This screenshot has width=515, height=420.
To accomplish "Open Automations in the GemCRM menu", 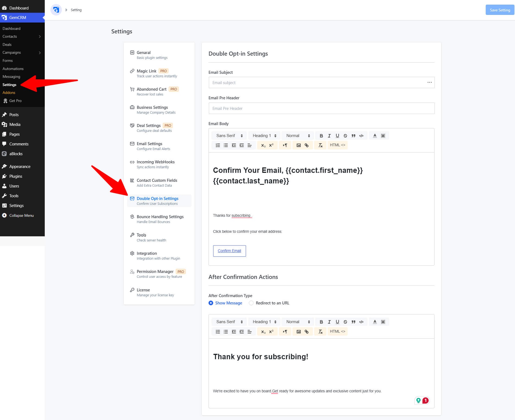I will (13, 69).
